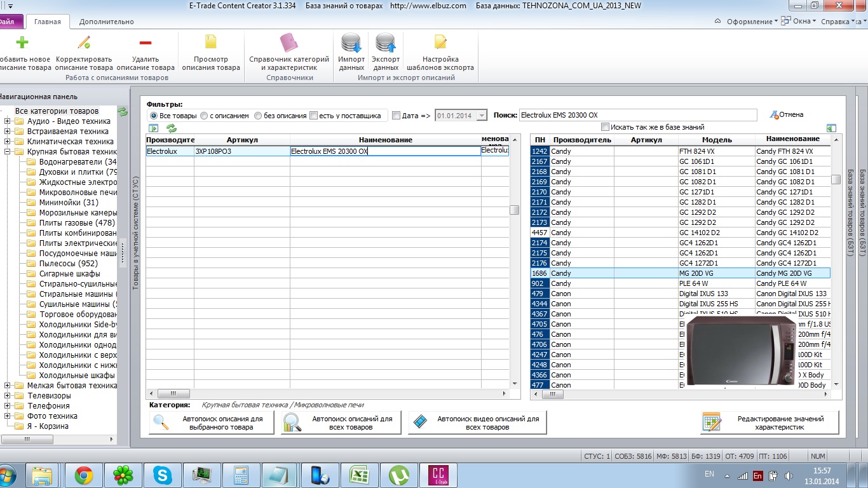Click the green refresh icon in navigation panel

123,111
